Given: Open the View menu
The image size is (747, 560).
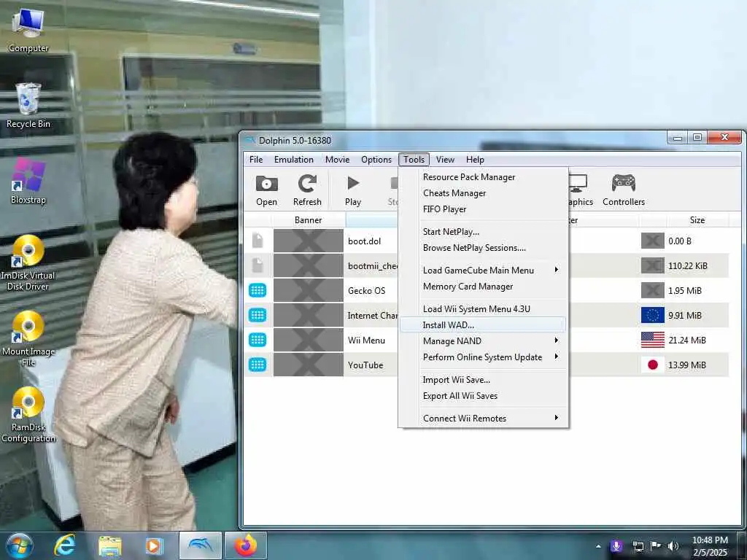Looking at the screenshot, I should point(445,160).
